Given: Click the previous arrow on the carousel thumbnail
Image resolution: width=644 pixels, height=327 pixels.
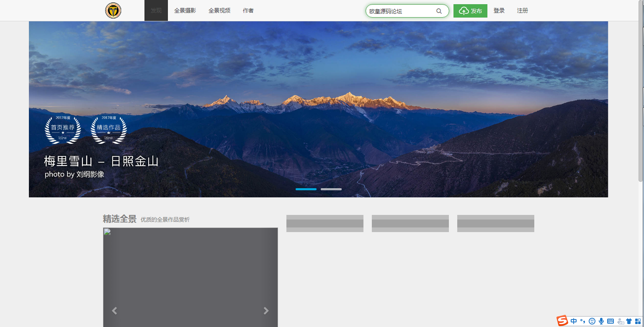Looking at the screenshot, I should click(x=114, y=311).
